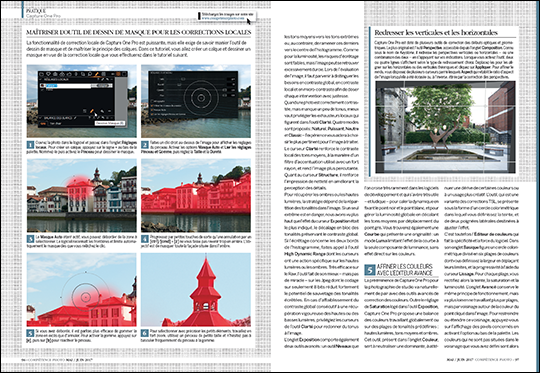
Task: Click the "PRATIQUE" section label
Action: tap(36, 11)
